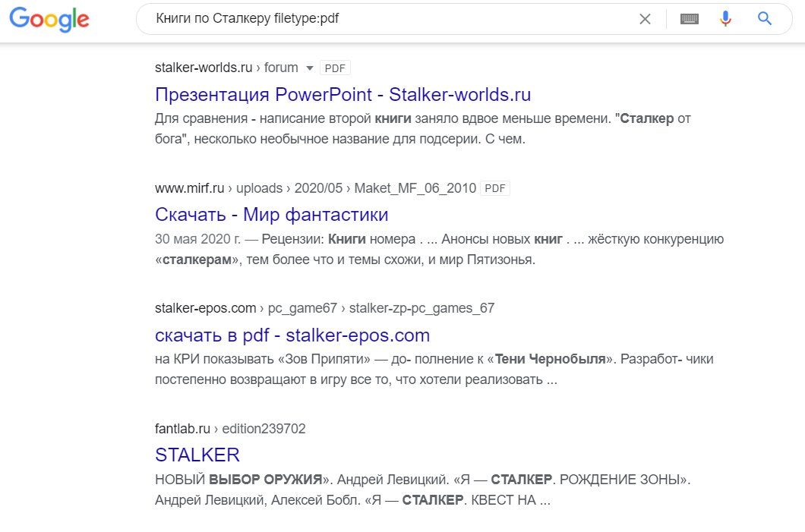Click the www.mirf.ru › uploads breadcrumb URL
Screen dimensions: 805x532
click(x=315, y=188)
